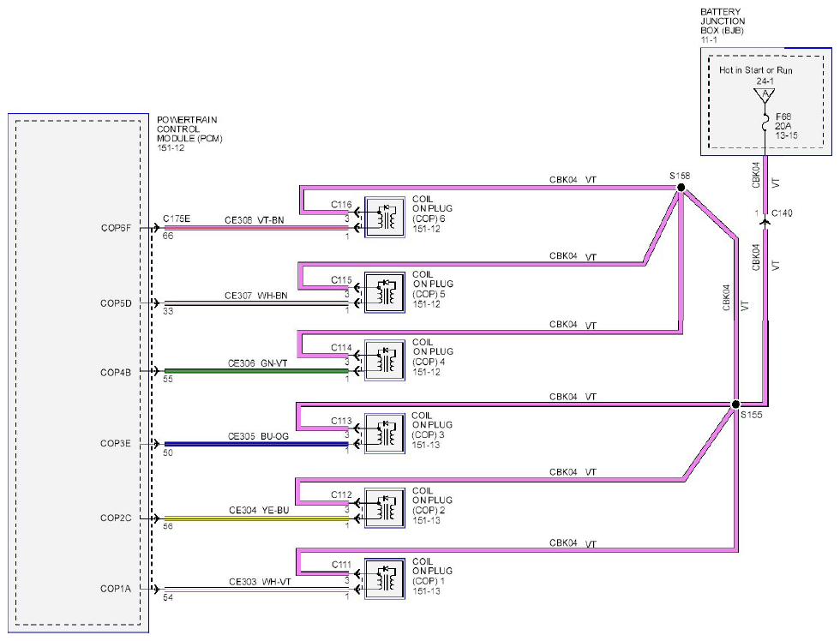Select the C140 connector symbol

click(x=765, y=219)
